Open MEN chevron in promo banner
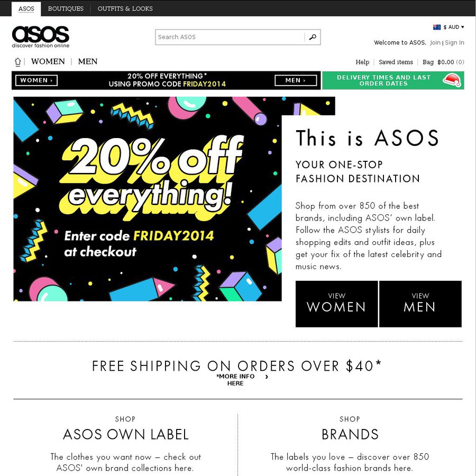Screen dimensions: 476x476 (295, 80)
